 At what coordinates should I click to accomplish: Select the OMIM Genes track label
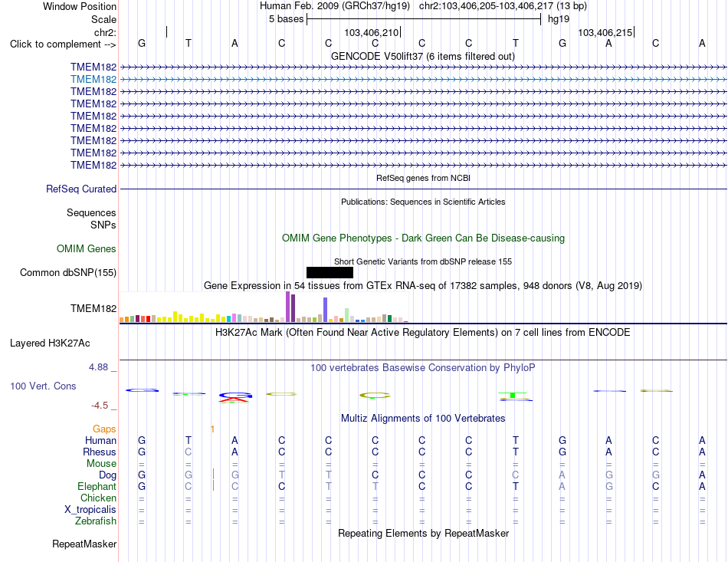87,249
